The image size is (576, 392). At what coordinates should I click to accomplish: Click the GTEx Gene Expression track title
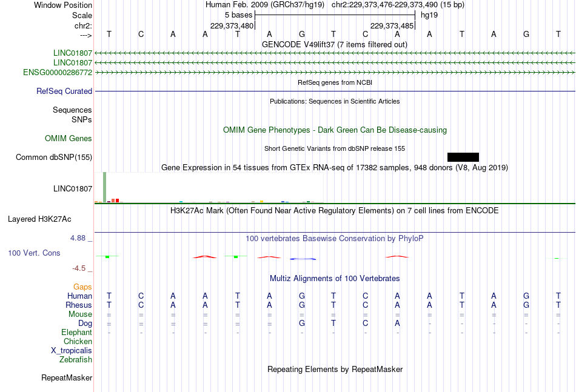(335, 168)
